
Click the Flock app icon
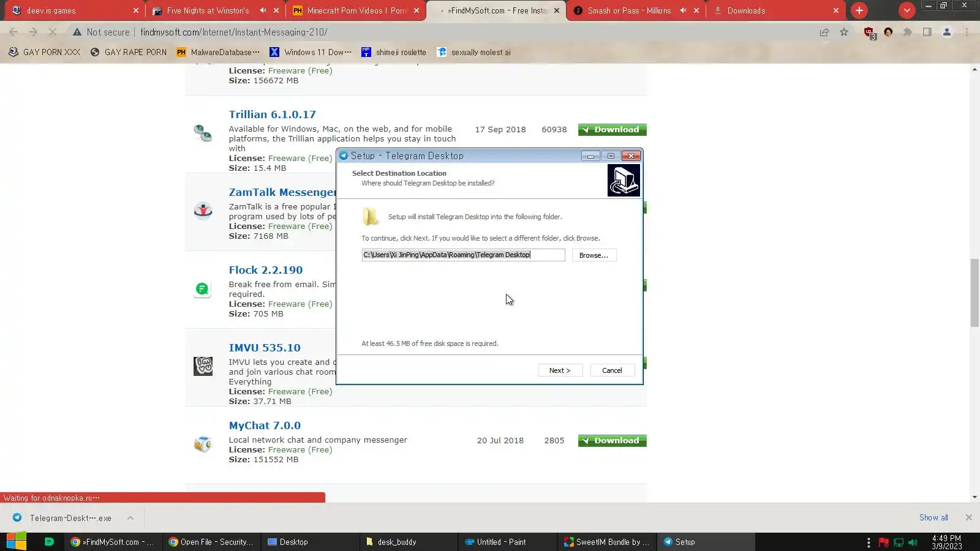[x=203, y=288]
